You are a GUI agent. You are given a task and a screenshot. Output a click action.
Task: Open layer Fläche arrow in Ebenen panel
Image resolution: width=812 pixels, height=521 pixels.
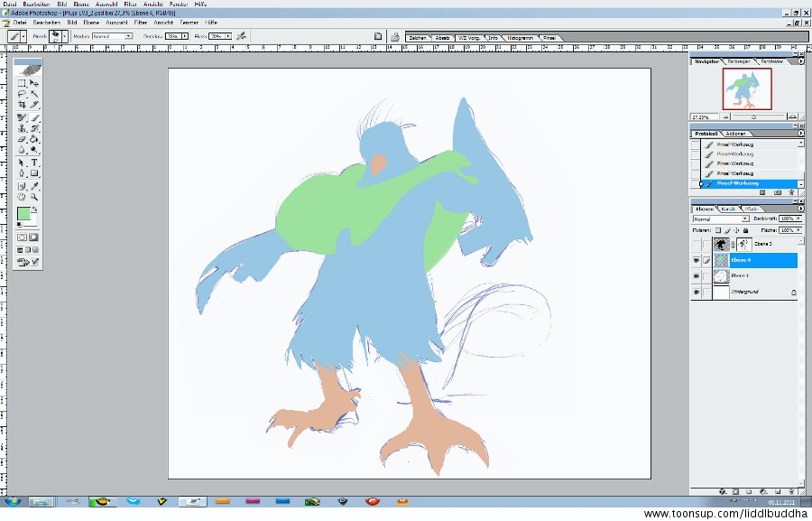pyautogui.click(x=798, y=230)
